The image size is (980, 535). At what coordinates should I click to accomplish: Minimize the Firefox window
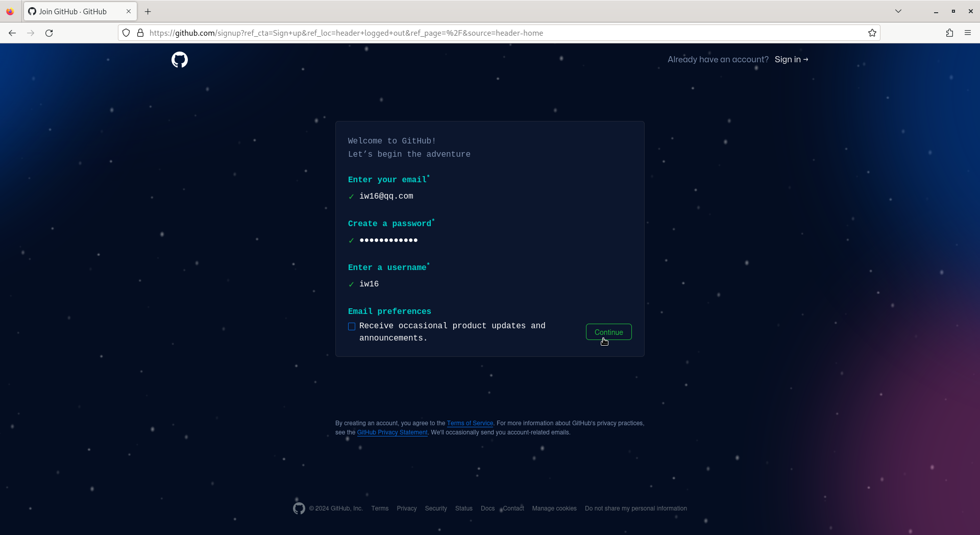point(936,11)
